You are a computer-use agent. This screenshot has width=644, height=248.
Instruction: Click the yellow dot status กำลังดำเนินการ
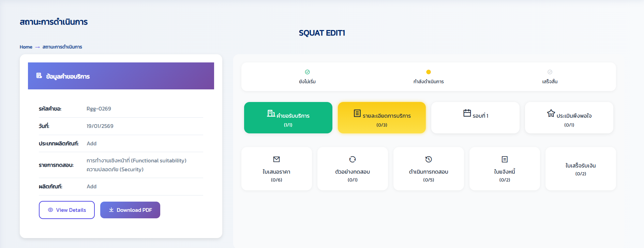click(429, 72)
